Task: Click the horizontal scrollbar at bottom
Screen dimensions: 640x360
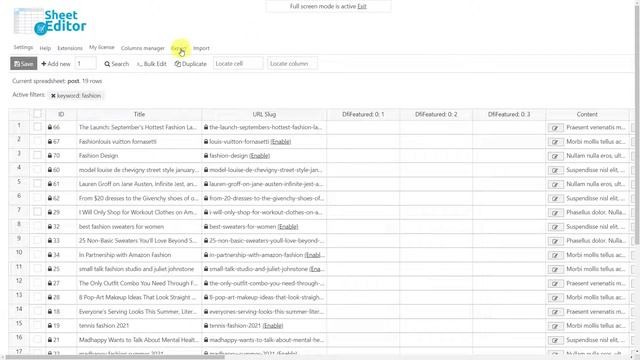Action: pyautogui.click(x=115, y=357)
